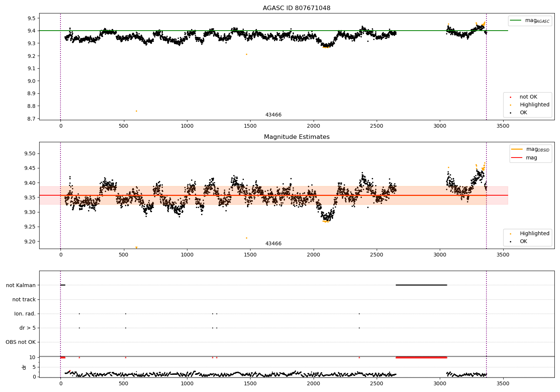
Task: Click the 'OK' legend entry in middle plot
Action: [x=519, y=242]
